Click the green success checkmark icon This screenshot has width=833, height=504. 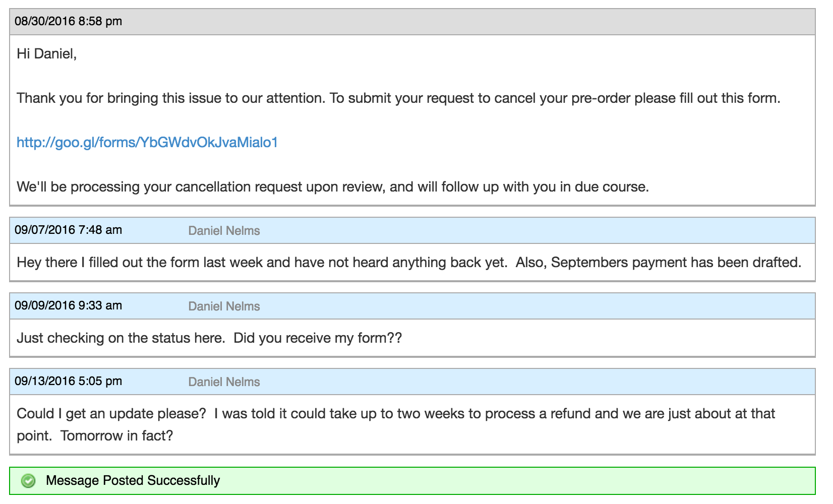(x=29, y=481)
